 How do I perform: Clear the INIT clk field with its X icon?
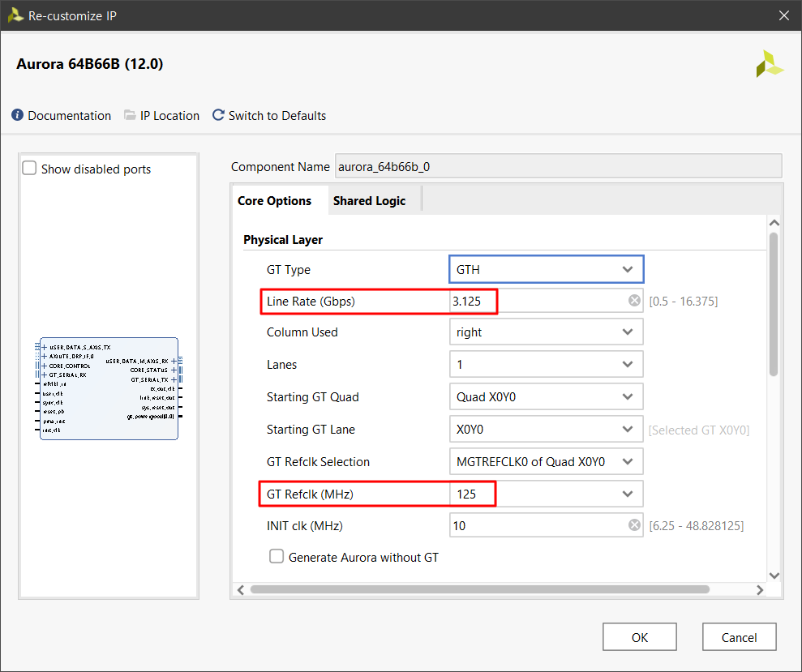tap(634, 525)
